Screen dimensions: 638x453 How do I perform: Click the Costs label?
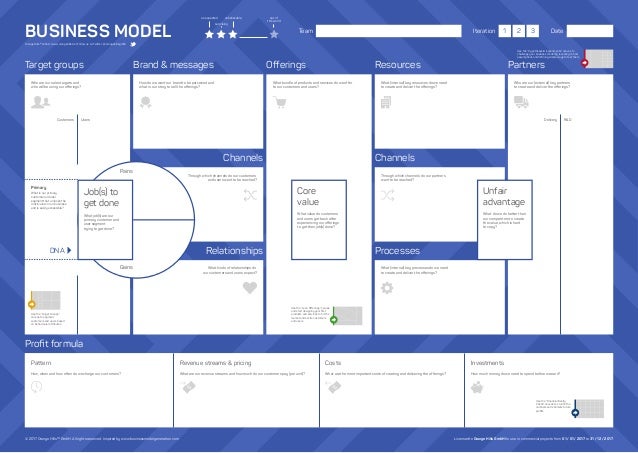click(333, 363)
